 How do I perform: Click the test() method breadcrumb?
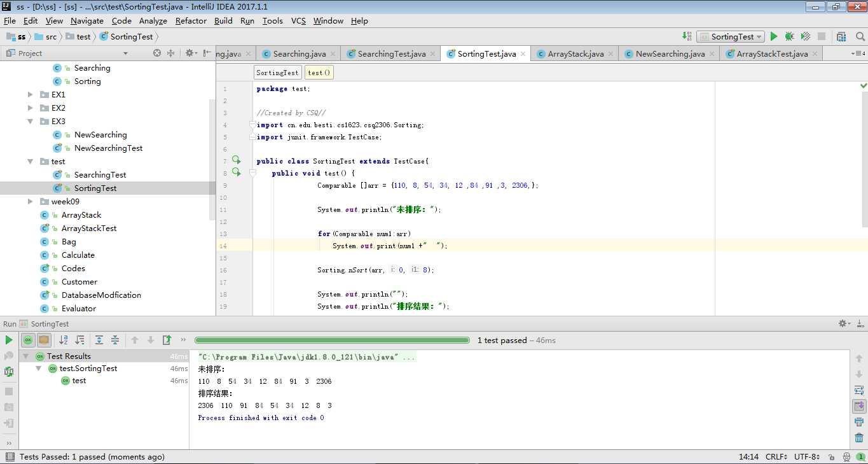[319, 73]
